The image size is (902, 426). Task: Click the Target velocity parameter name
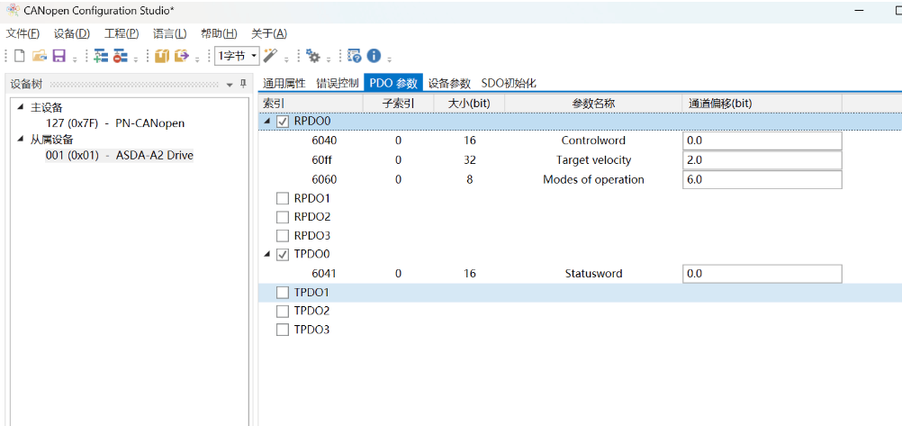(x=594, y=160)
